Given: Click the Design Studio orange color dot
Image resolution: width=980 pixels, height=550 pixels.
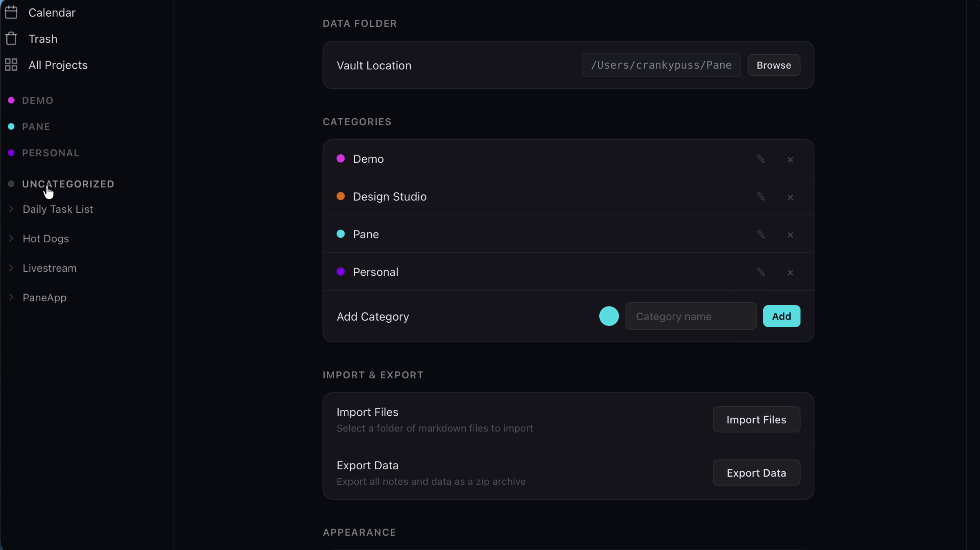Looking at the screenshot, I should tap(340, 196).
